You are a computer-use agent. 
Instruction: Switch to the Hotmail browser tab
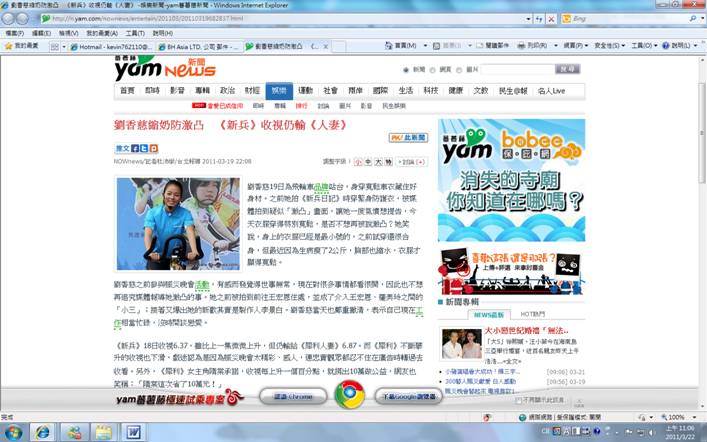pos(111,46)
